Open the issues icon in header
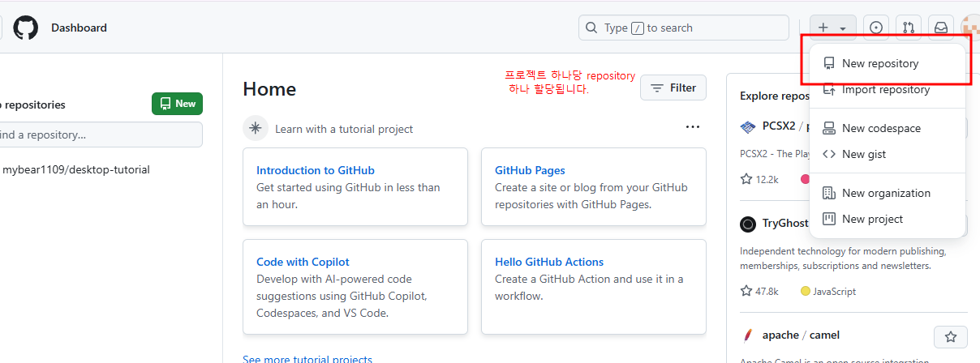980x363 pixels. [x=875, y=28]
